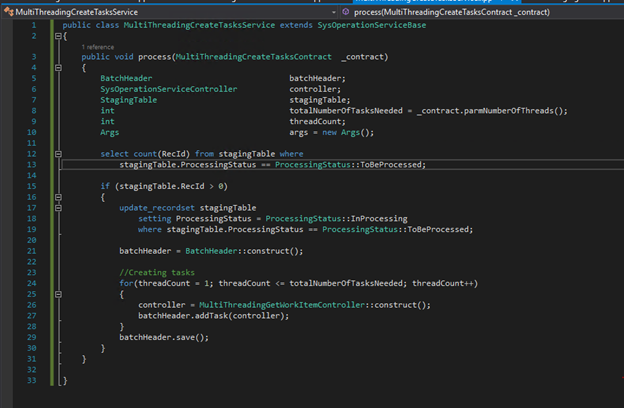Collapse the update_recordset statement at line 17

coord(56,207)
